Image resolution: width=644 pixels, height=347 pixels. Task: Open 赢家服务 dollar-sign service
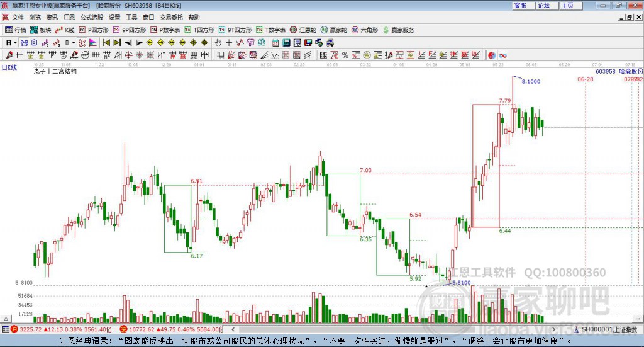tap(398, 30)
